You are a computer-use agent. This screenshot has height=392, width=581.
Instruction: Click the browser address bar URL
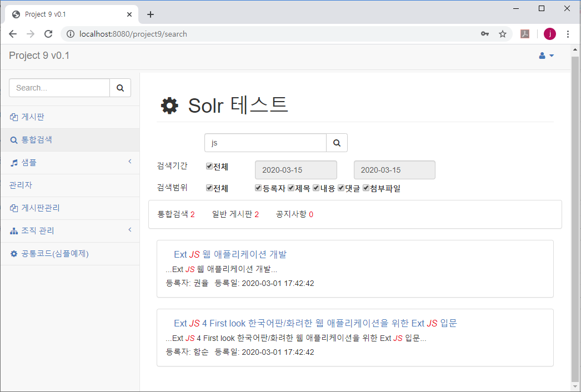133,34
